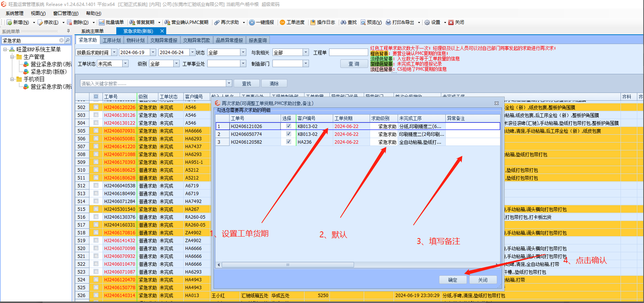The height and width of the screenshot is (303, 644).
Task: Click the red 关闭 toolbar icon
Action: (x=451, y=22)
